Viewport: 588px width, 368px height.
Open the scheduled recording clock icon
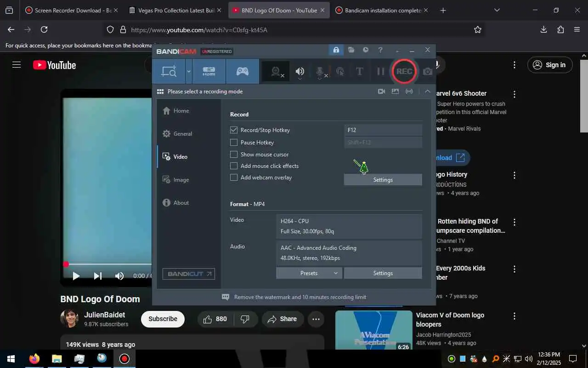(366, 50)
